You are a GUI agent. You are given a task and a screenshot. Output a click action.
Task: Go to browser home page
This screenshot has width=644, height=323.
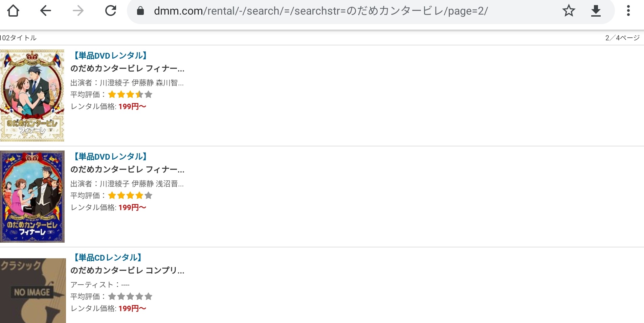click(x=13, y=11)
